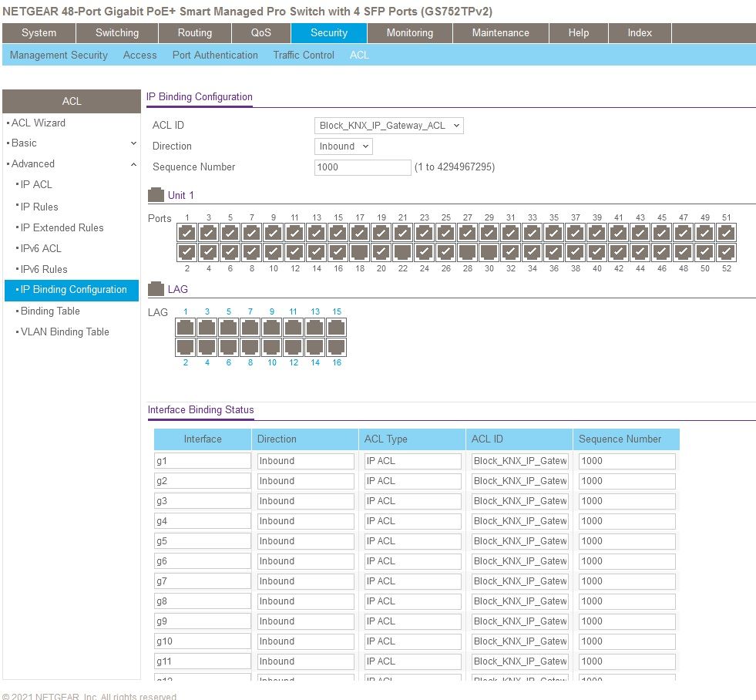The image size is (756, 700).
Task: Go to Port Authentication submenu
Action: [215, 55]
